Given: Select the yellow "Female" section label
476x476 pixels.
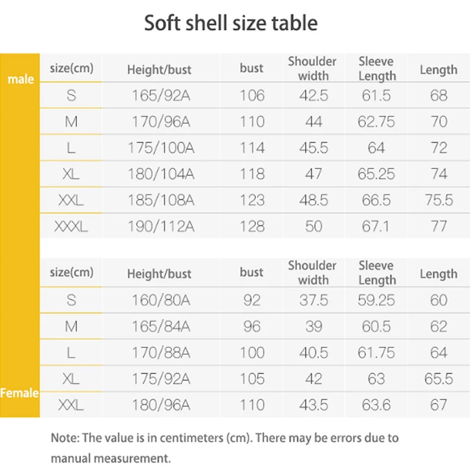Looking at the screenshot, I should pyautogui.click(x=20, y=393).
